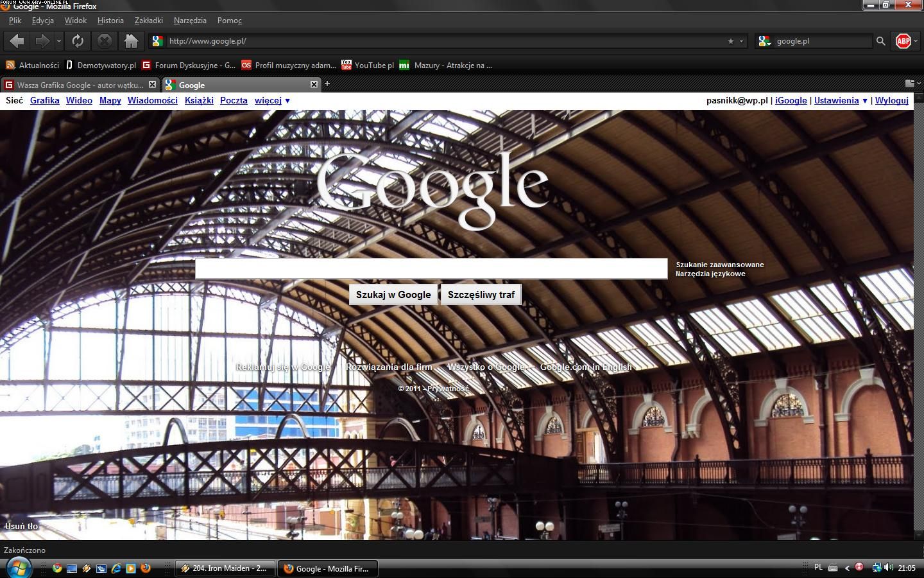Reload the page with the refresh icon
Image resolution: width=924 pixels, height=578 pixels.
78,41
